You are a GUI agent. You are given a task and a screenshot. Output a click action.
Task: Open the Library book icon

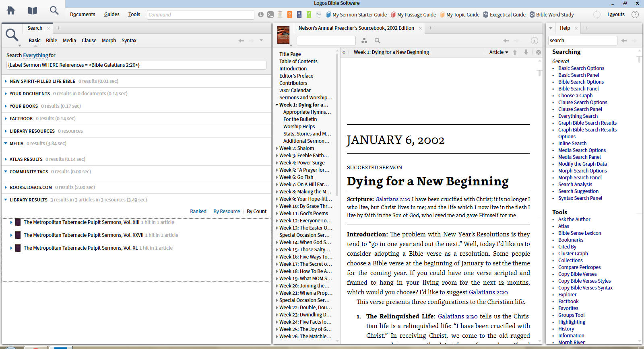33,10
